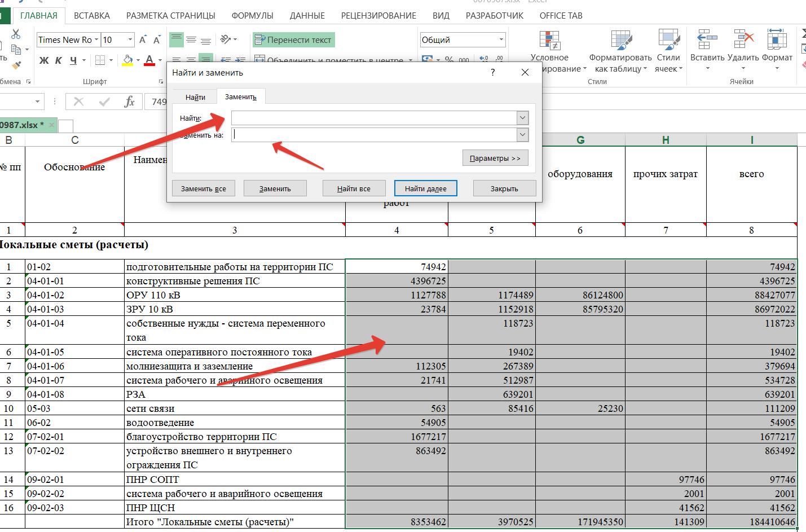Click the Cut scissors icon
This screenshot has height=532, width=806.
pos(16,35)
